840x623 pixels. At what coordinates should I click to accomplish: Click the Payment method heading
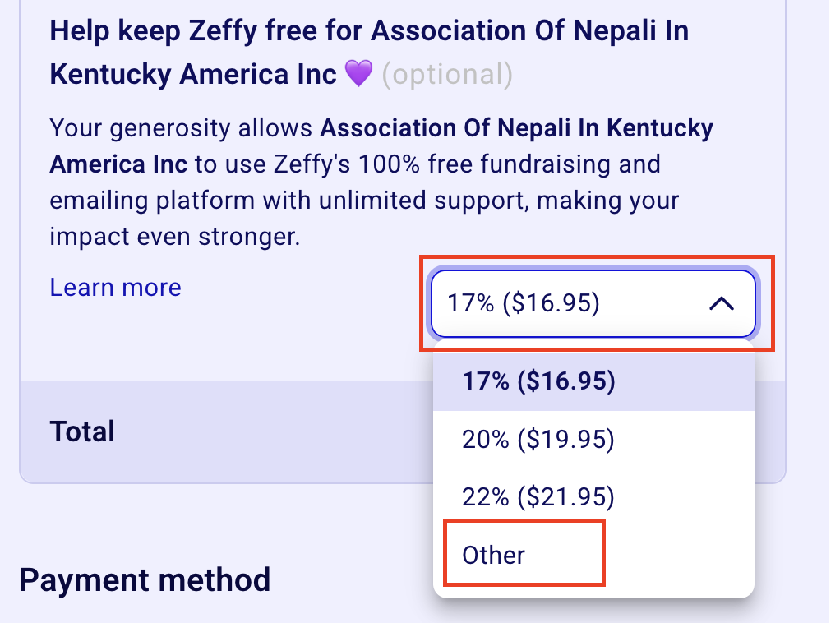coord(145,580)
